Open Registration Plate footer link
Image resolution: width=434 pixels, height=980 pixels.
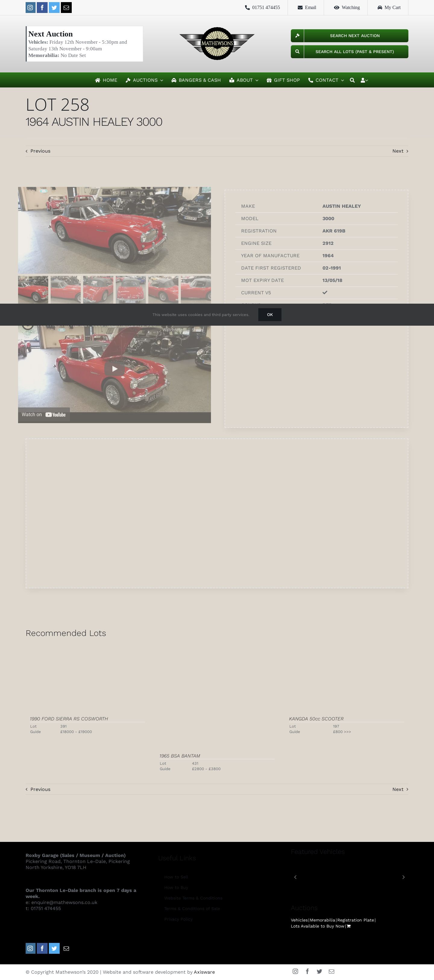pos(356,920)
